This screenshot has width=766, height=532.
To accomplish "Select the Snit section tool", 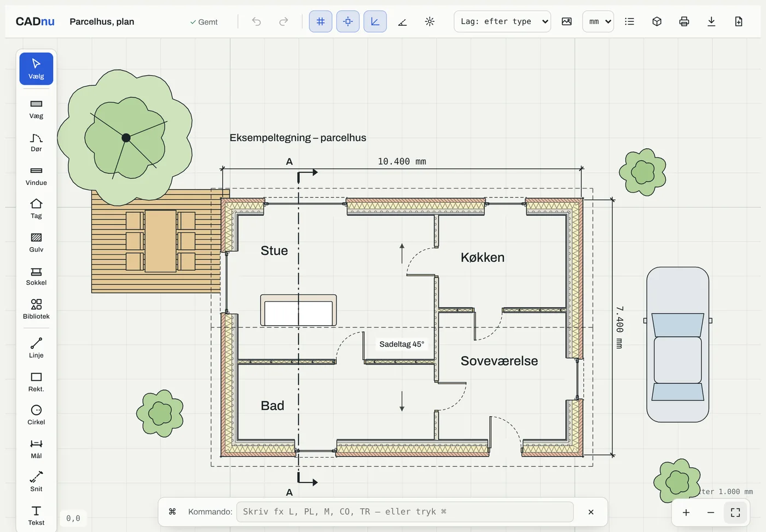I will pyautogui.click(x=36, y=482).
